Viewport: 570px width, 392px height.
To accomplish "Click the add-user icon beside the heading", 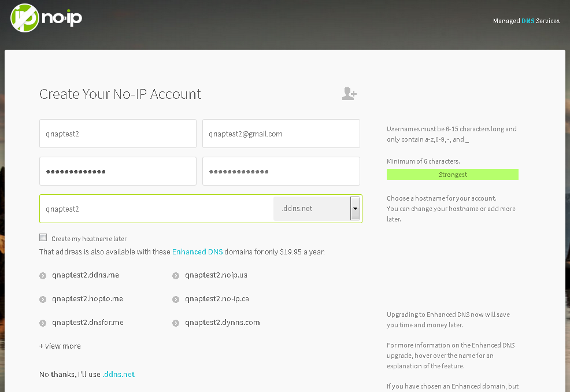I will click(349, 94).
